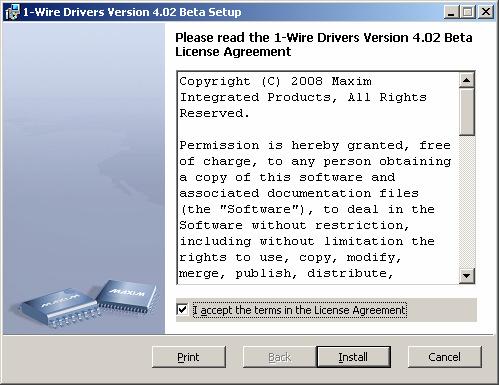This screenshot has height=385, width=499.
Task: Close the setup window
Action: [x=486, y=12]
